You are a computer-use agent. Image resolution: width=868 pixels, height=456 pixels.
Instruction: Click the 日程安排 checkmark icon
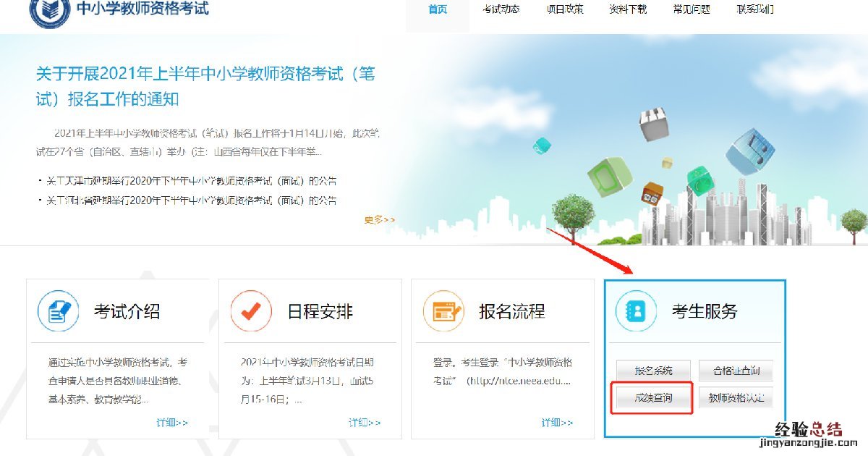coord(251,312)
